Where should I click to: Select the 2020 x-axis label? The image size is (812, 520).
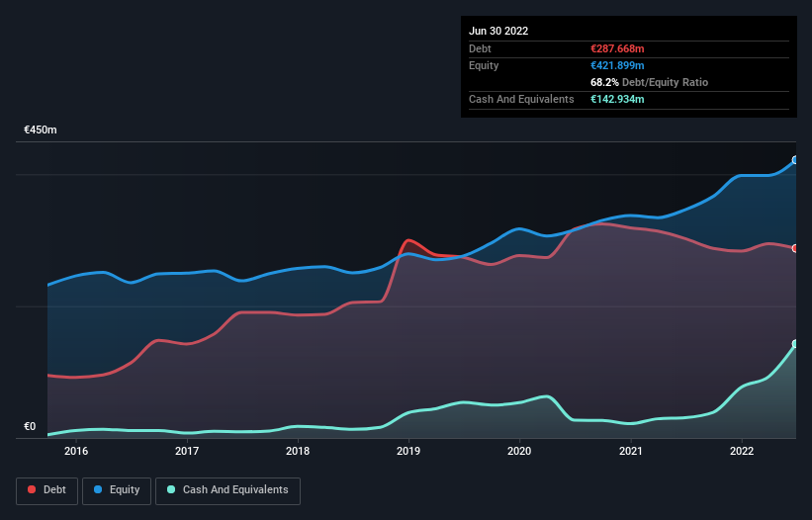[x=519, y=451]
